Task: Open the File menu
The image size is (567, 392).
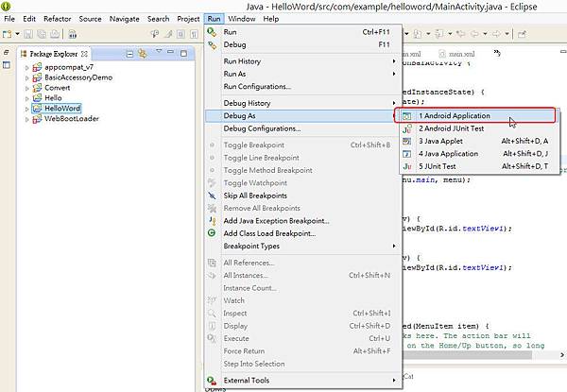Action: coord(9,19)
